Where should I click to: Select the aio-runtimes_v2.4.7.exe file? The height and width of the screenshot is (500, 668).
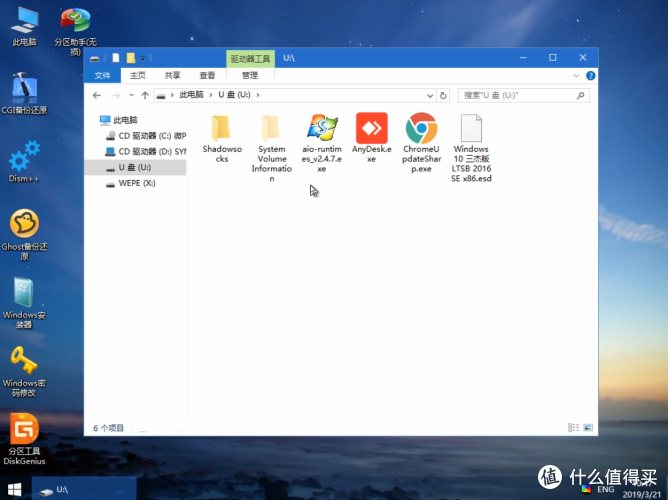coord(321,128)
